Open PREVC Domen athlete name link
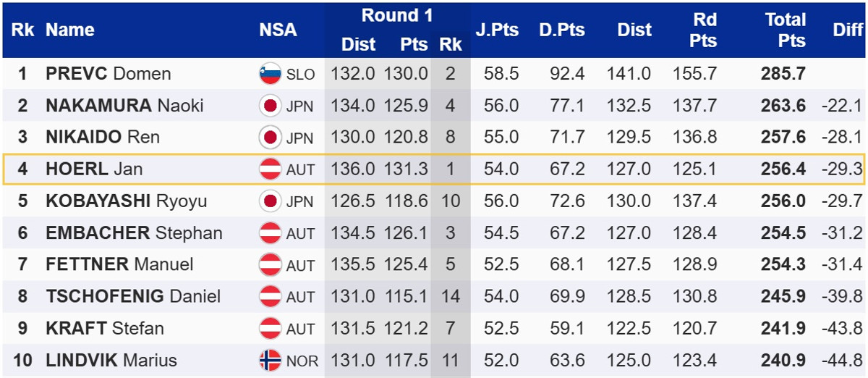 [x=108, y=74]
